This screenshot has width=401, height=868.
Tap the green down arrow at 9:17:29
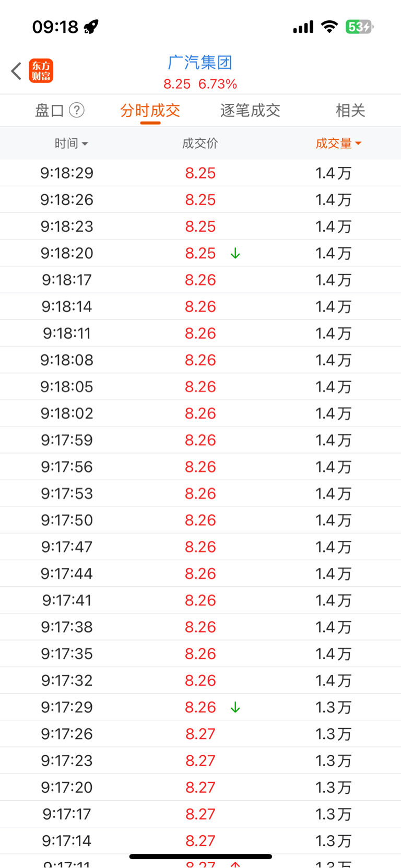[235, 707]
